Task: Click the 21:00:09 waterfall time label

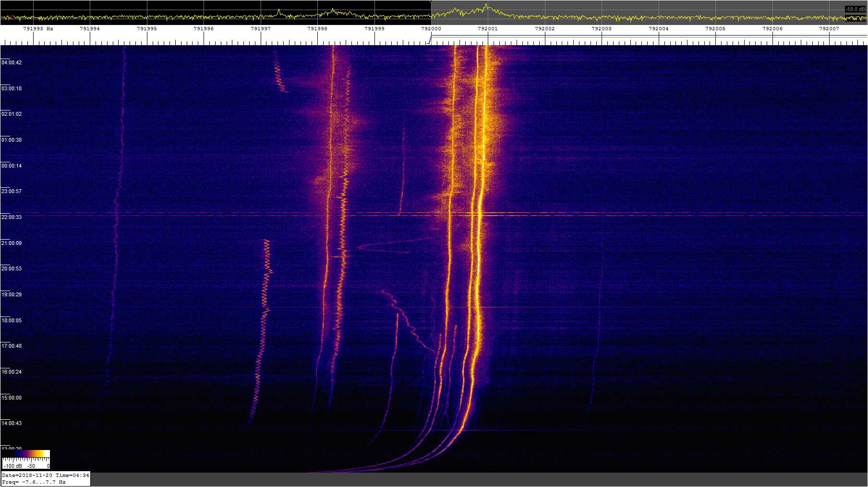Action: click(12, 243)
